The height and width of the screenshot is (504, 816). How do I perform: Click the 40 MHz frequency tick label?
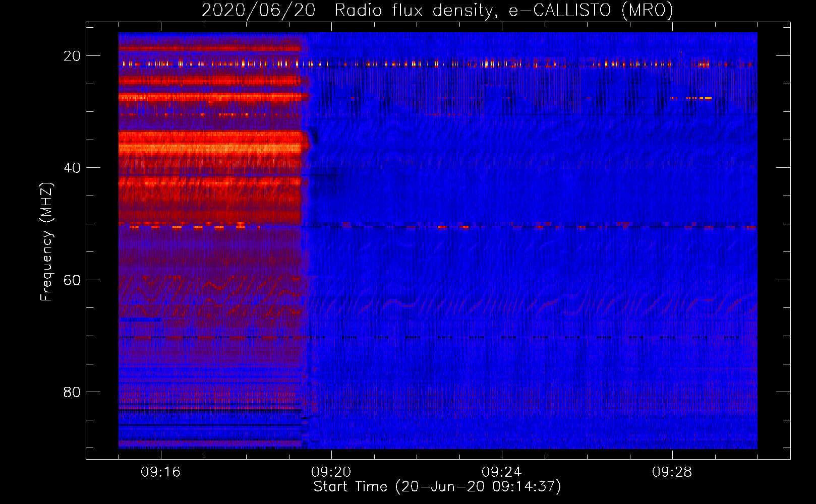tap(72, 168)
